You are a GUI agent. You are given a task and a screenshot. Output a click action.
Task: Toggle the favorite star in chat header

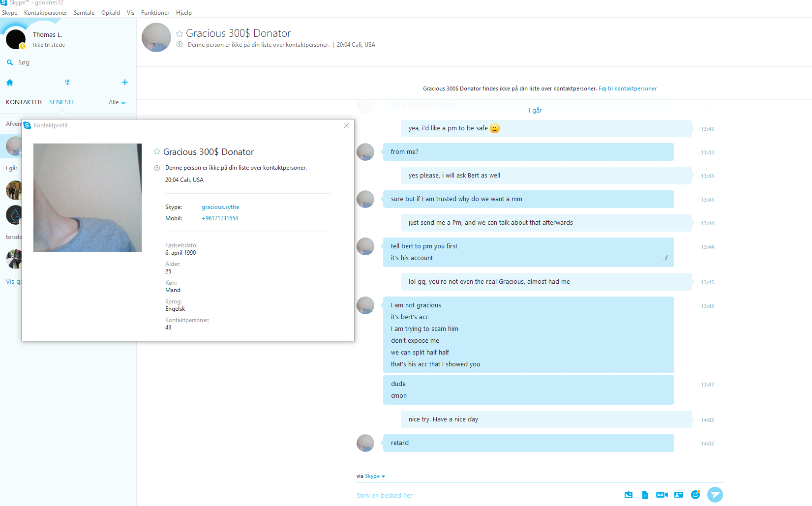click(180, 33)
